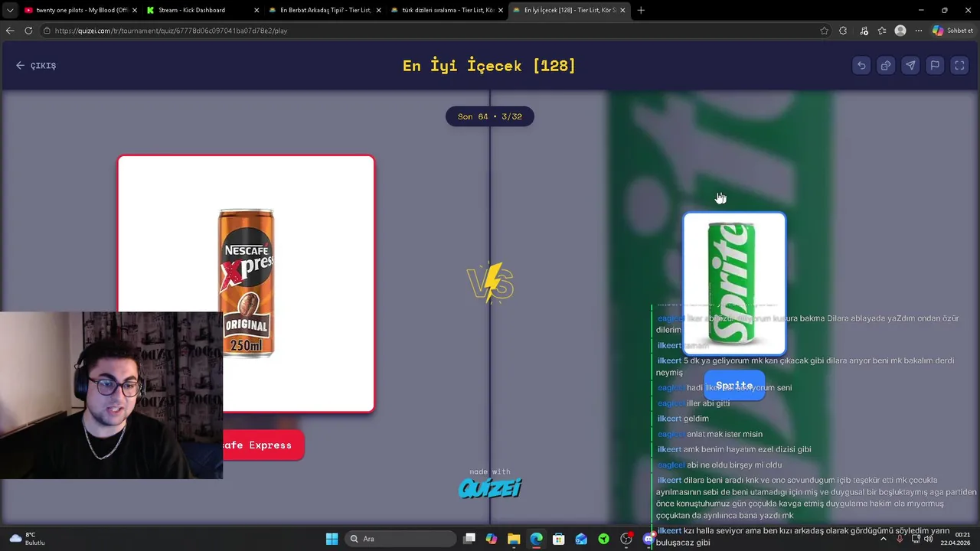Reload the page
Image resolution: width=980 pixels, height=551 pixels.
click(x=28, y=31)
